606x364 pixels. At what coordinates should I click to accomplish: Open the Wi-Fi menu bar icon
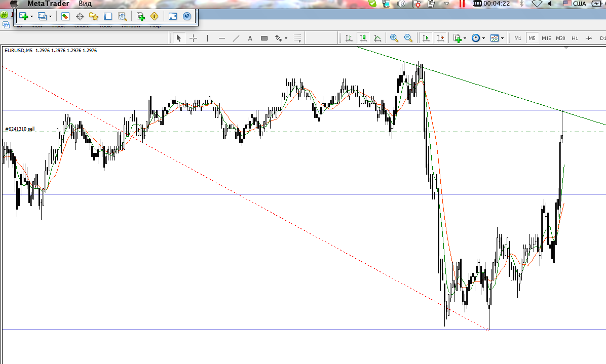pyautogui.click(x=537, y=4)
